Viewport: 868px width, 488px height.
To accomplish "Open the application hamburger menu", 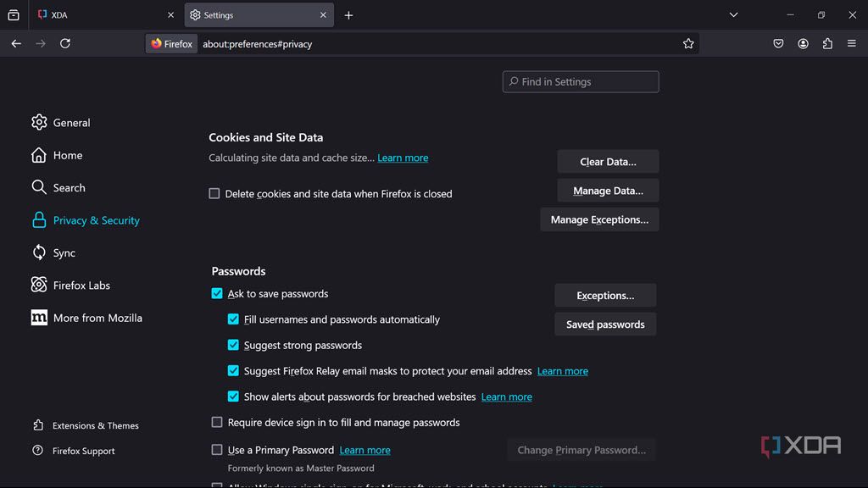I will click(x=852, y=44).
